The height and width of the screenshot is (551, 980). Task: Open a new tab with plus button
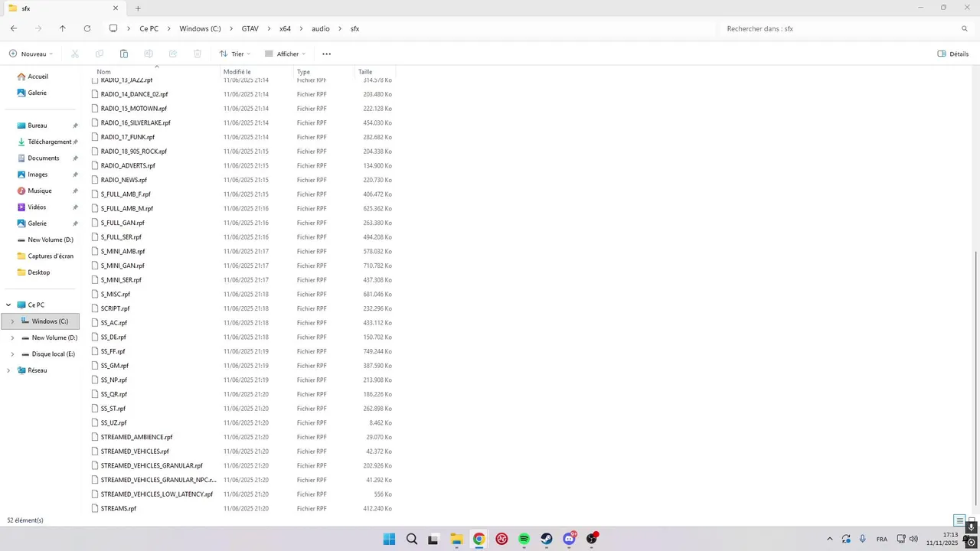(x=138, y=8)
